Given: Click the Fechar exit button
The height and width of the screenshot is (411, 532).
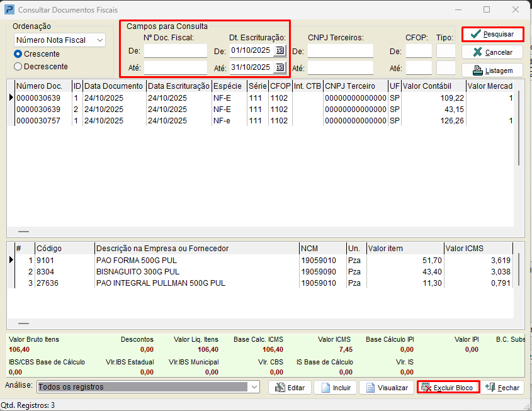Looking at the screenshot, I should click(502, 388).
